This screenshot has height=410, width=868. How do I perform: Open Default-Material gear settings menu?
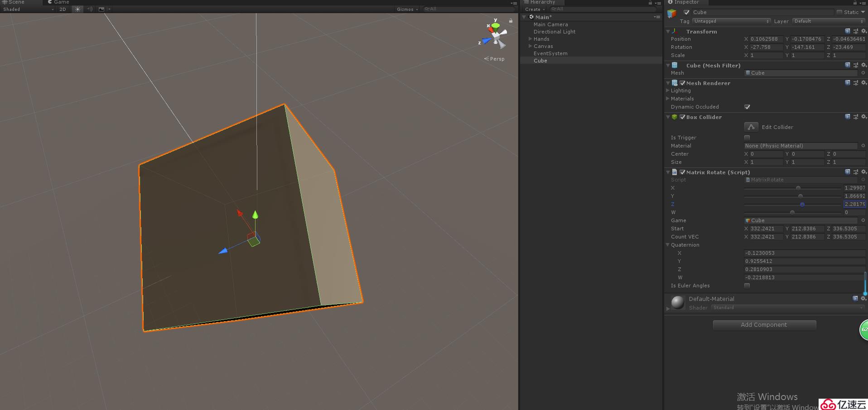coord(863,298)
